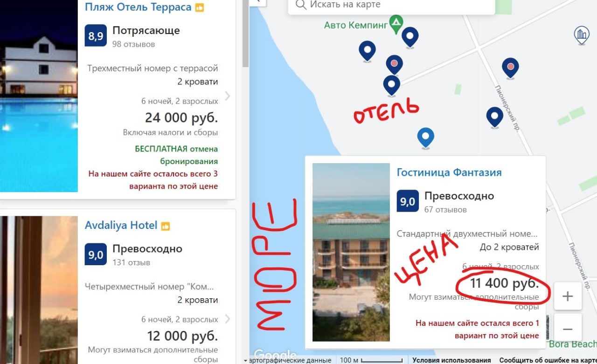This screenshot has height=364, width=597.
Task: Click the red-dotted pin on Пионерский пр.
Action: tap(511, 69)
